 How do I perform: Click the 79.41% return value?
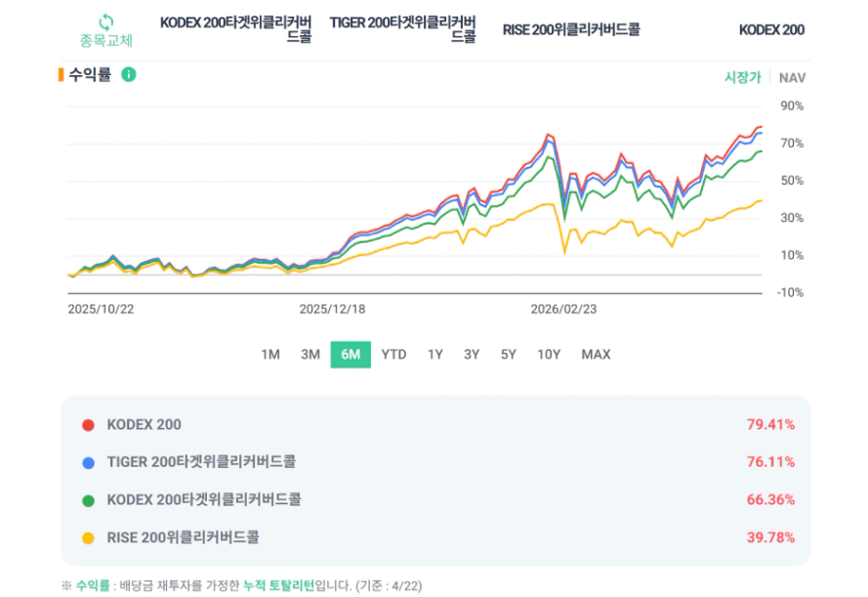[x=770, y=425]
